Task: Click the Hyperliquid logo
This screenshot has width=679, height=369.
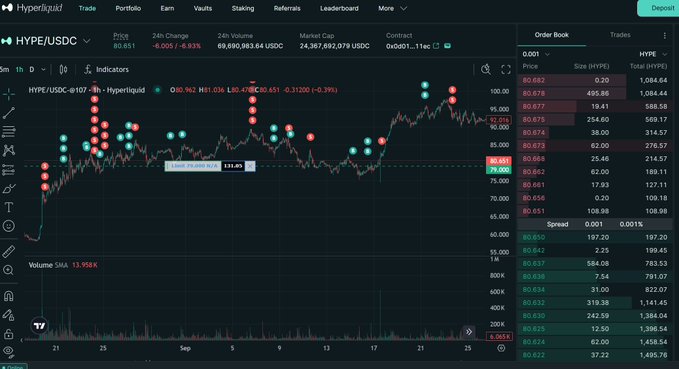Action: click(32, 8)
